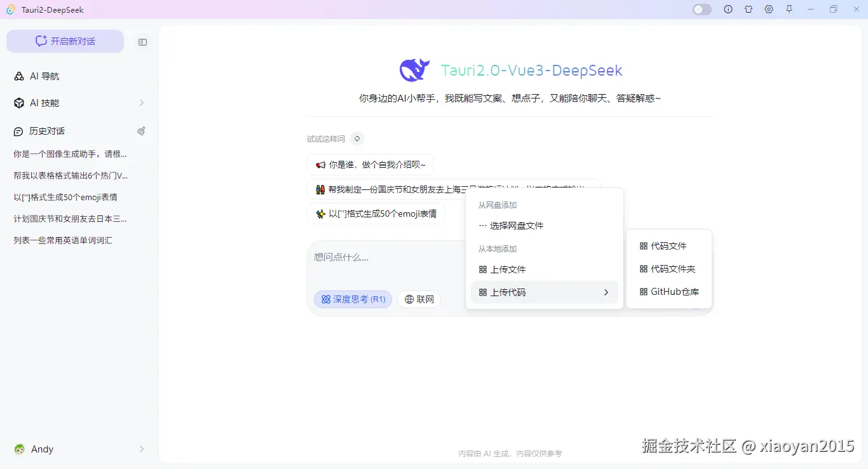Select 代码文件 in the submenu
Viewport: 868px width, 469px height.
click(669, 246)
